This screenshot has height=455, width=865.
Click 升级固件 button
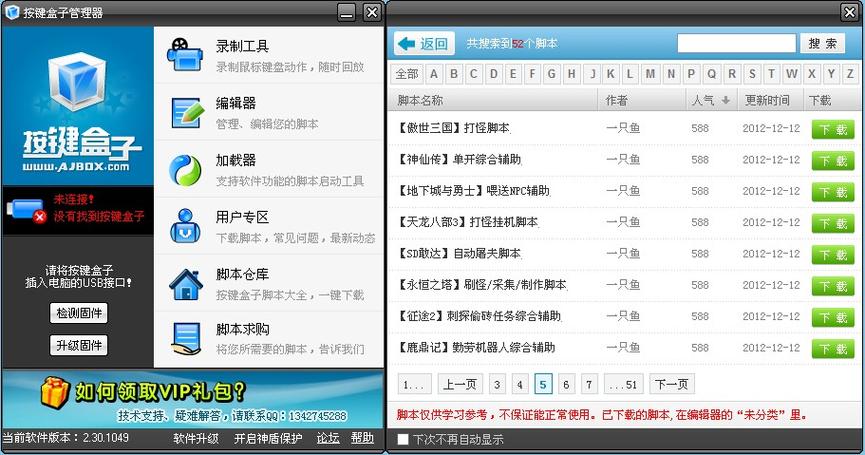[78, 345]
